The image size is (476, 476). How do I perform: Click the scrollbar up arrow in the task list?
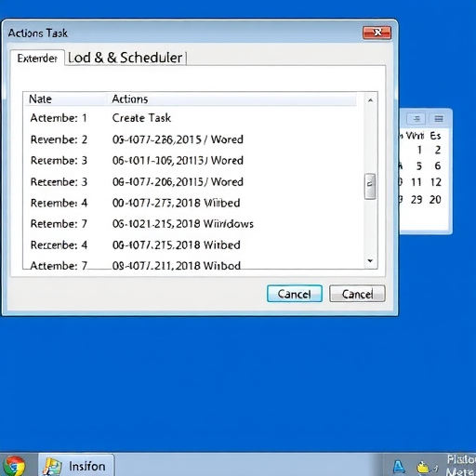click(370, 100)
